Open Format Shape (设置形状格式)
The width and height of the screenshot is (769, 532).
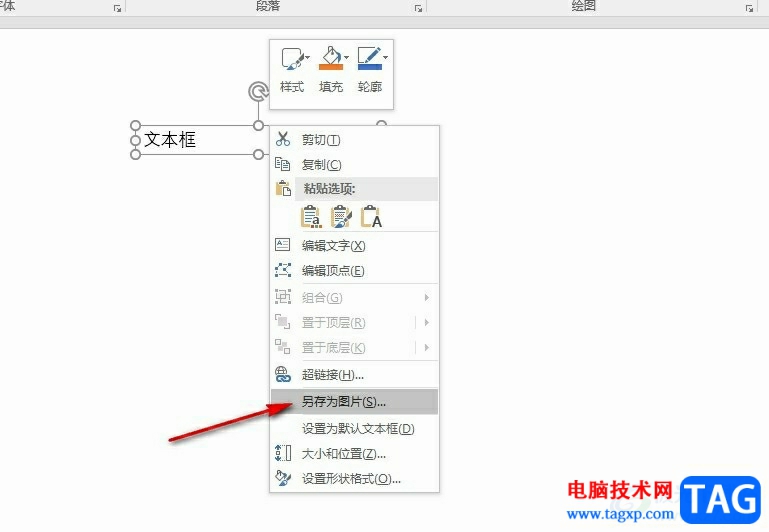coord(354,479)
